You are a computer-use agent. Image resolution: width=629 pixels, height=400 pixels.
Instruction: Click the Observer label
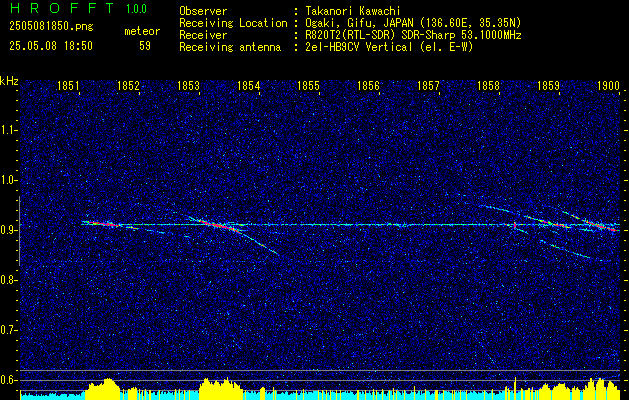(x=203, y=11)
